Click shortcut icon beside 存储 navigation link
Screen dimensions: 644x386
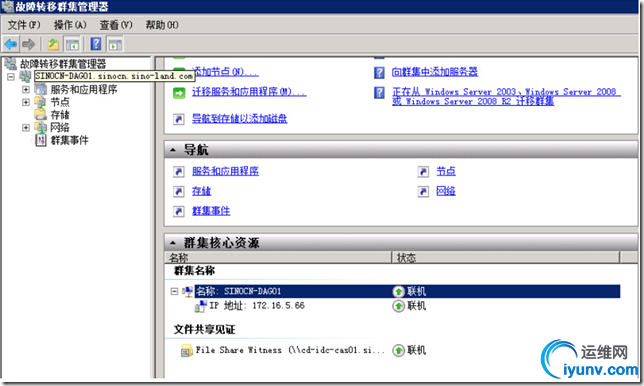pyautogui.click(x=179, y=191)
